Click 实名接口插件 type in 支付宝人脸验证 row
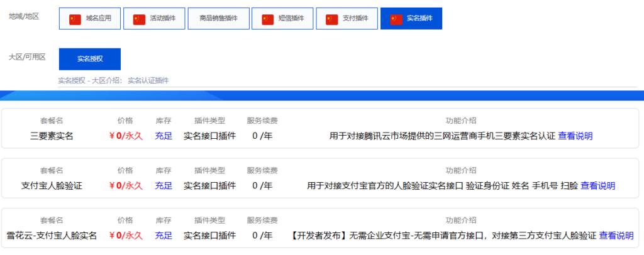This screenshot has width=644, height=255. (210, 186)
